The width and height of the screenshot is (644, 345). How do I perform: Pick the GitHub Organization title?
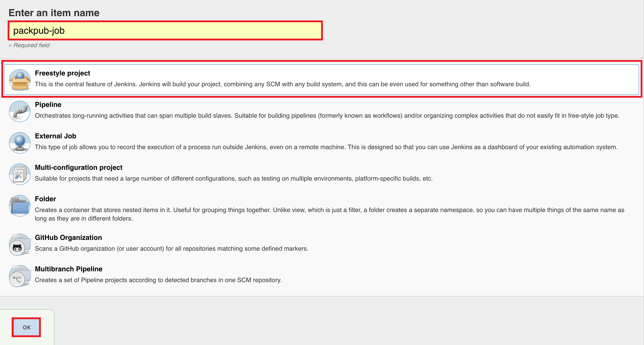click(x=68, y=237)
